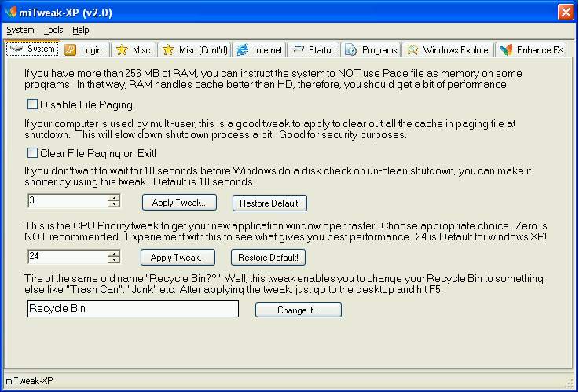The width and height of the screenshot is (579, 392).
Task: Switch to the Misc (Cont'd) tab
Action: coord(194,49)
